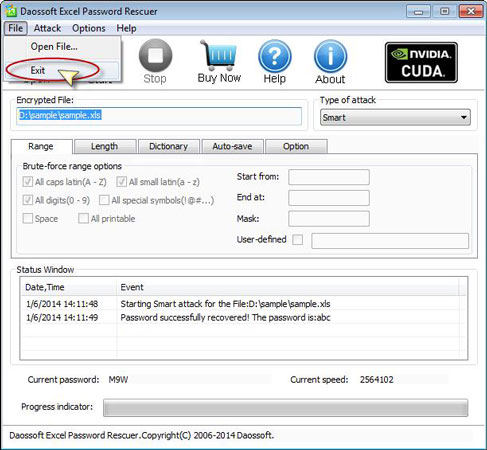
Task: Click the NVIDIA CUDA logo
Action: click(421, 62)
